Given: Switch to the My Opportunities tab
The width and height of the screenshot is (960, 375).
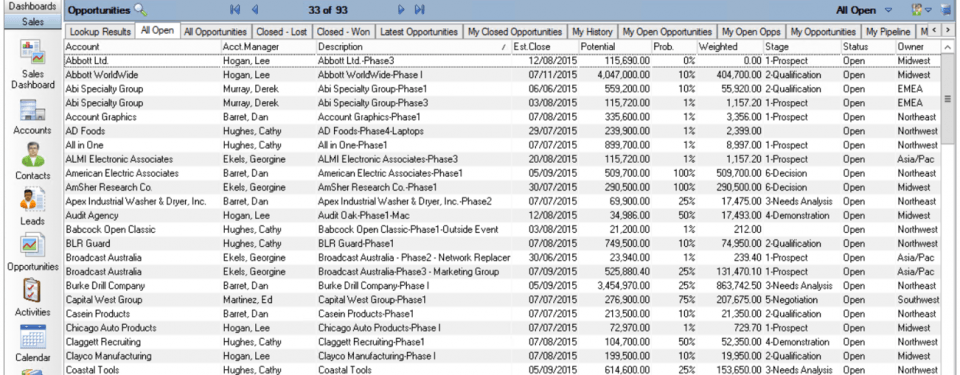Looking at the screenshot, I should [823, 32].
